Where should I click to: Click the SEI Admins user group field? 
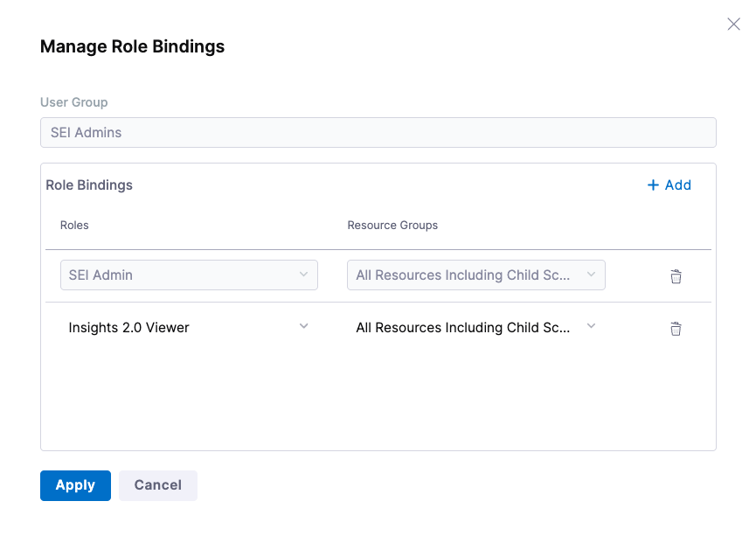pyautogui.click(x=378, y=133)
